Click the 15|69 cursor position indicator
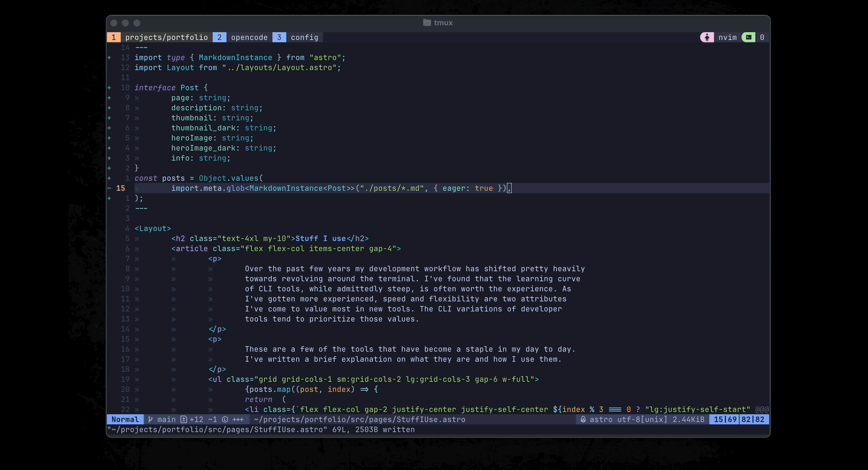 724,419
